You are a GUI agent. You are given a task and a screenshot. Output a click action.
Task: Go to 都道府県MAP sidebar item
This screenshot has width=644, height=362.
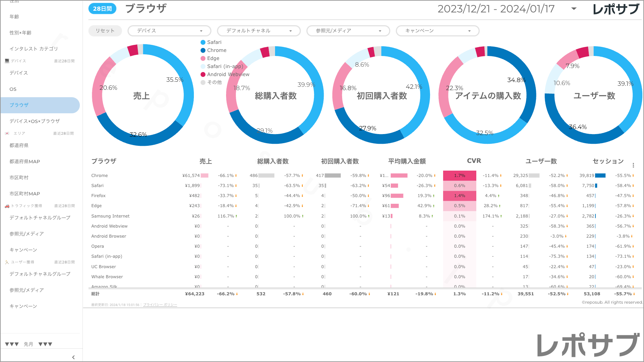[25, 162]
